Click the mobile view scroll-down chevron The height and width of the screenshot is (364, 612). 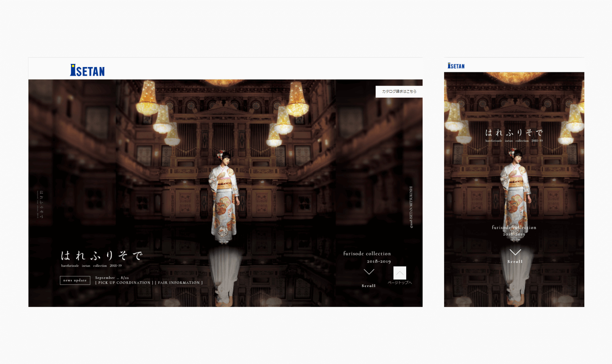(515, 252)
